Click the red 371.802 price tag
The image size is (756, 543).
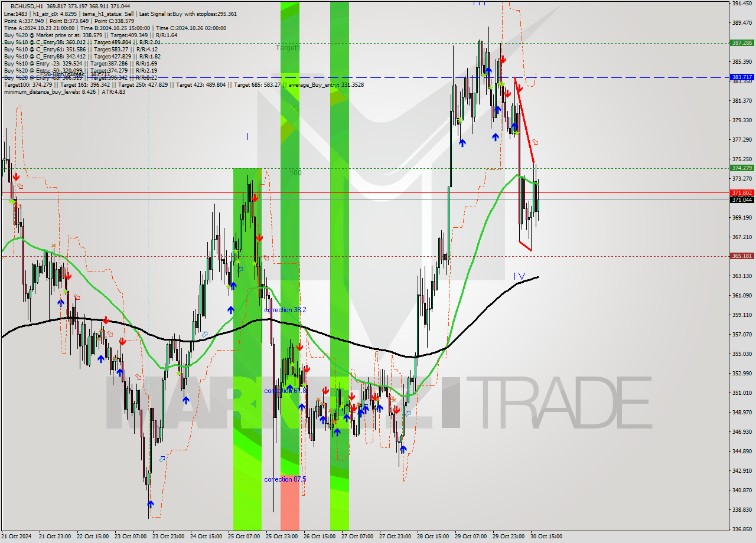tap(742, 193)
